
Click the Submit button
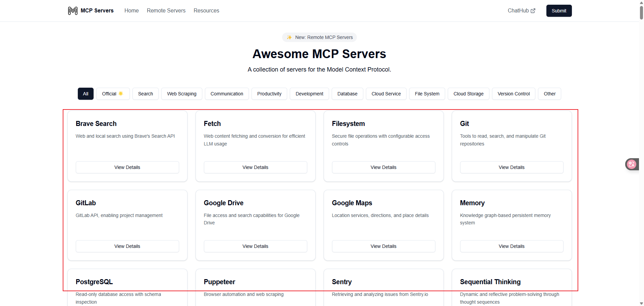pyautogui.click(x=559, y=11)
